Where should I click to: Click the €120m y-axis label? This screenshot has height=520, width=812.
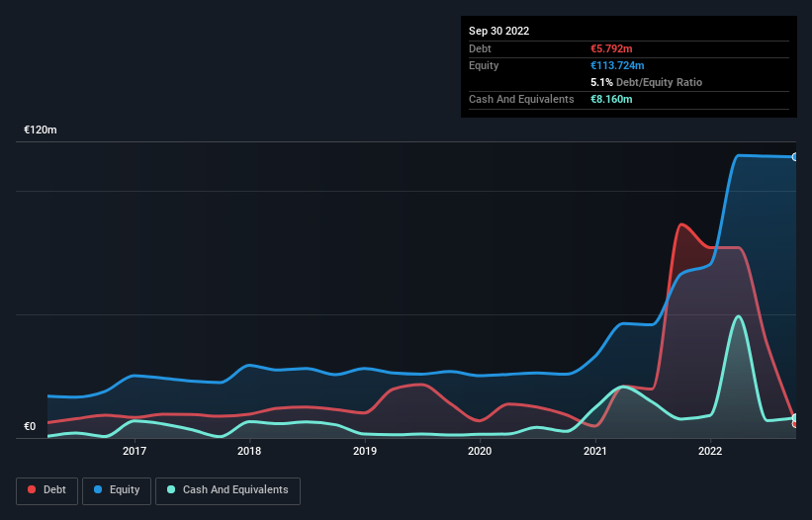point(41,130)
